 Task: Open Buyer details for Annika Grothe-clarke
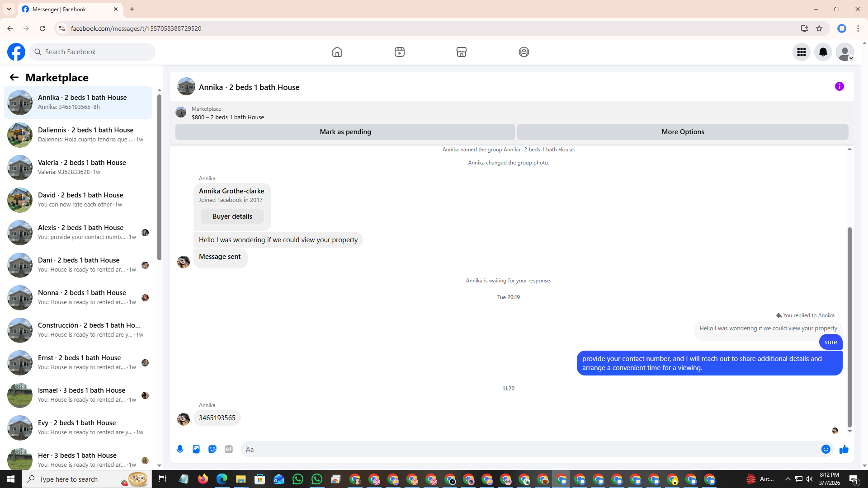pos(232,216)
